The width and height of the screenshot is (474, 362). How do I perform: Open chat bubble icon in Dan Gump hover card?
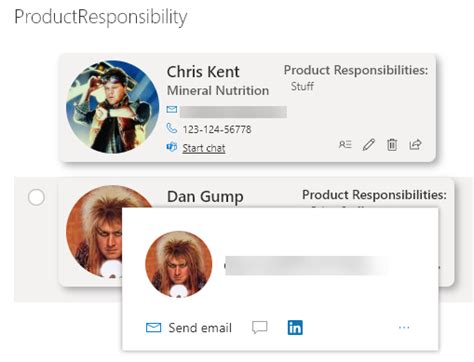pos(260,327)
